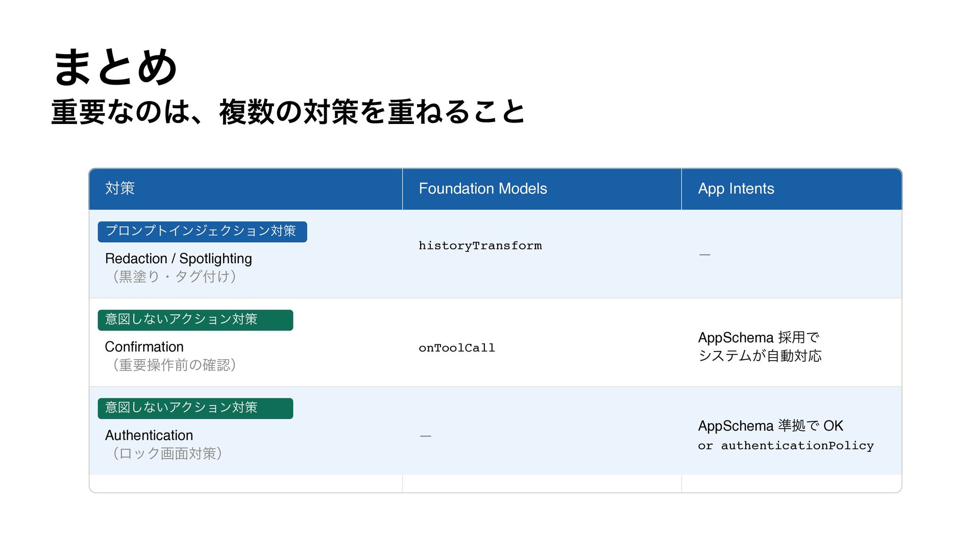Click the green badge above Confirmation

195,320
